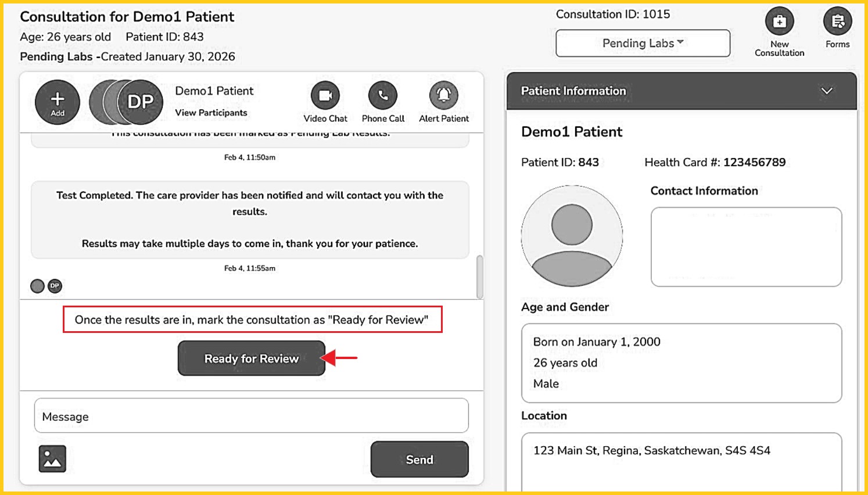
Task: Start a Video Chat with patient
Action: click(325, 95)
